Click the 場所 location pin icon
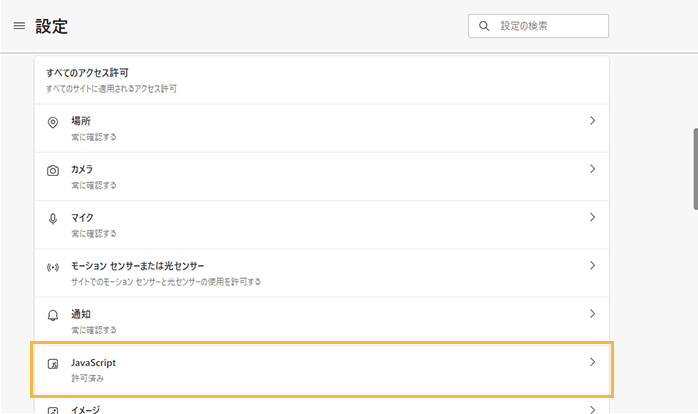The height and width of the screenshot is (414, 698). 53,122
